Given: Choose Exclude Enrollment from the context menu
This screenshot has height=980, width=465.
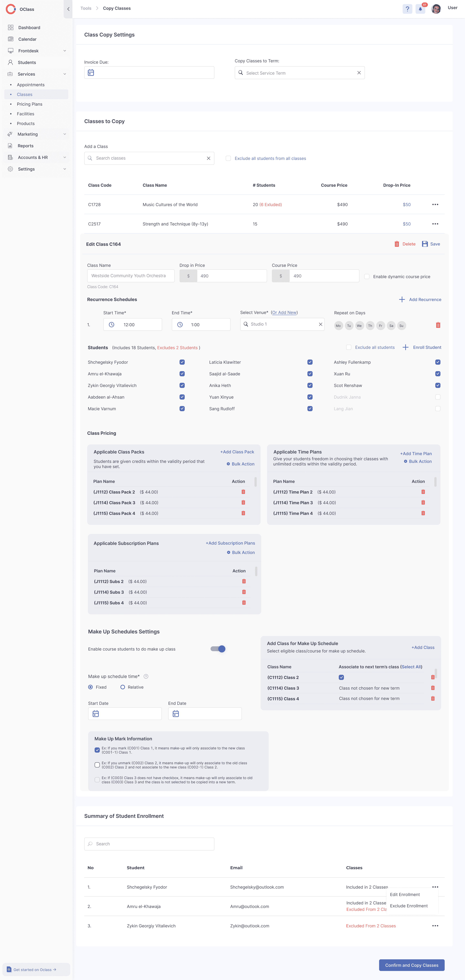Looking at the screenshot, I should [x=409, y=906].
